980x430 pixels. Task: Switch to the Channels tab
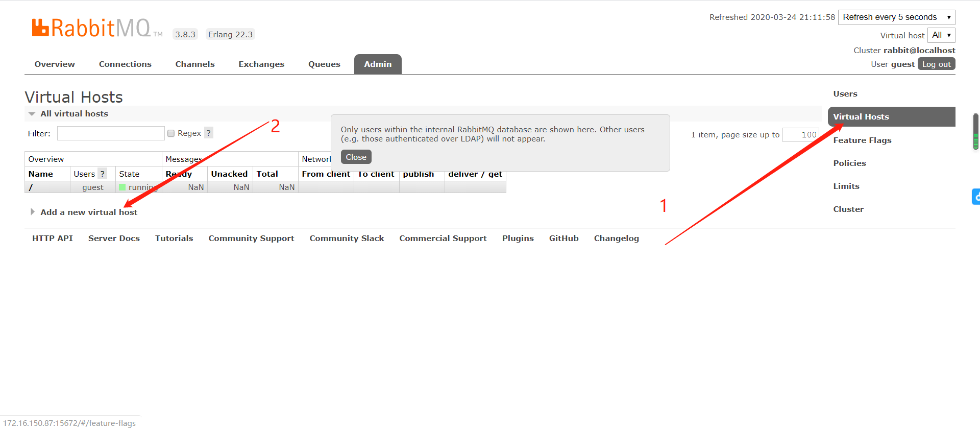[195, 64]
